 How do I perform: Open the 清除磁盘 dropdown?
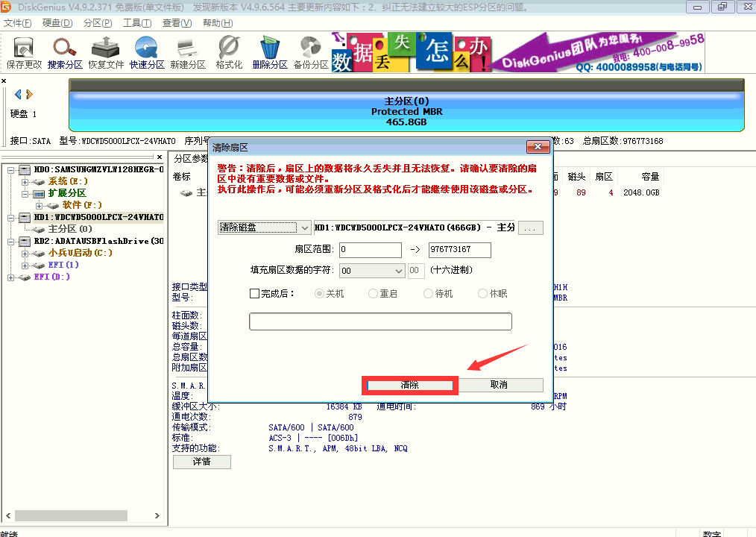[x=304, y=227]
